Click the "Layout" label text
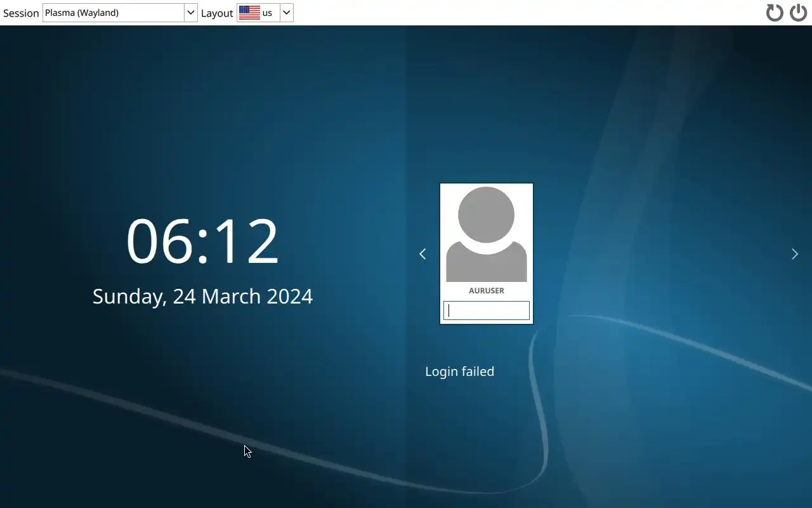Image resolution: width=812 pixels, height=508 pixels. 217,13
